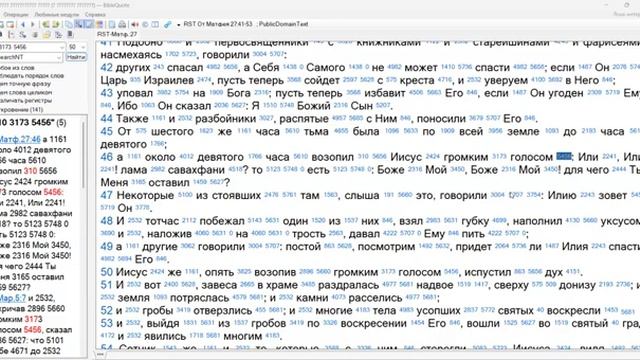640x360 pixels.
Task: Toggle the 'соблюдать порядок слов' option
Action: [x=32, y=76]
